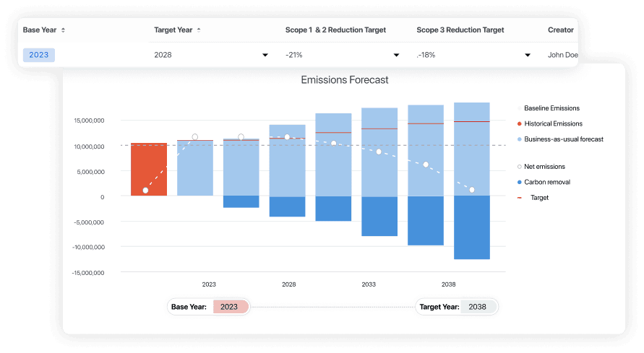644x353 pixels.
Task: Click Target Year 2038 field below chart
Action: tap(478, 307)
